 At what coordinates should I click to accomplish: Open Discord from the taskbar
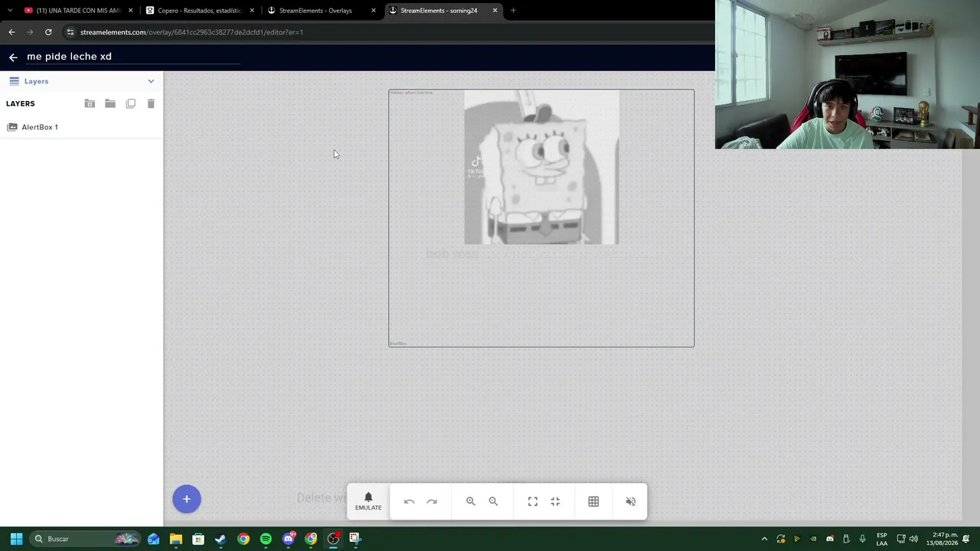pos(289,539)
